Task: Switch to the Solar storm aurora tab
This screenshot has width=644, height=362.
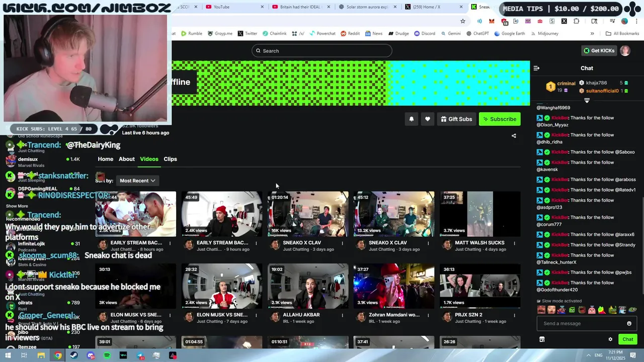Action: pyautogui.click(x=368, y=7)
